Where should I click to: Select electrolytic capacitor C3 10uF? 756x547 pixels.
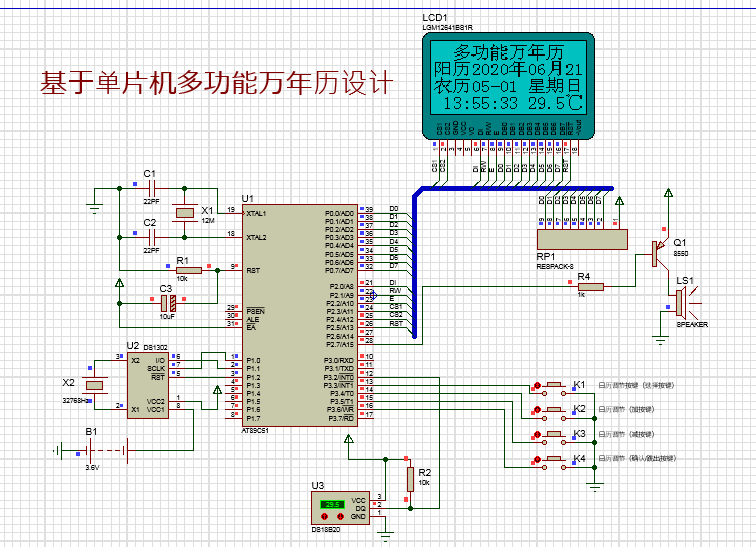(x=168, y=303)
